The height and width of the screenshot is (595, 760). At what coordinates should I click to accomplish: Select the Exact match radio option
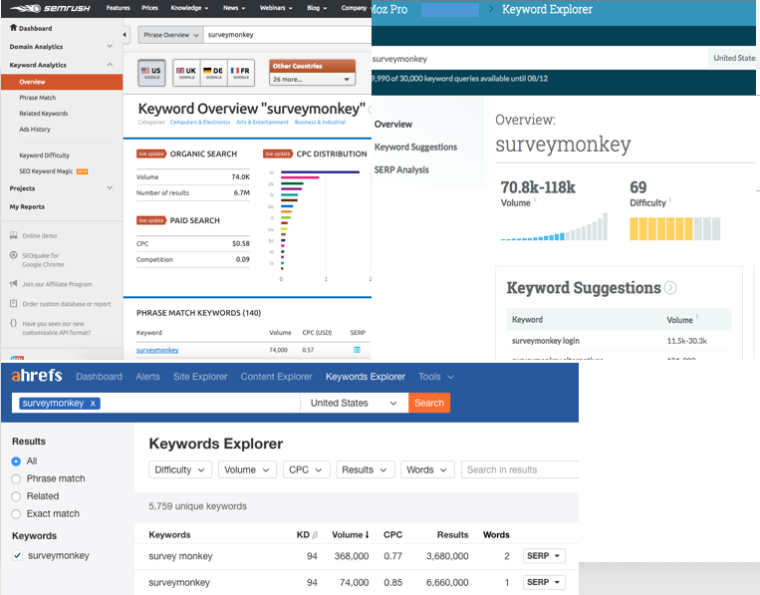pos(16,513)
